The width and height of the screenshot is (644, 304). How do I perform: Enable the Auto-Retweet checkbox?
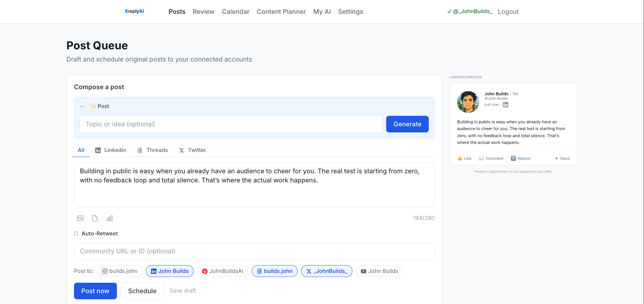(x=76, y=234)
